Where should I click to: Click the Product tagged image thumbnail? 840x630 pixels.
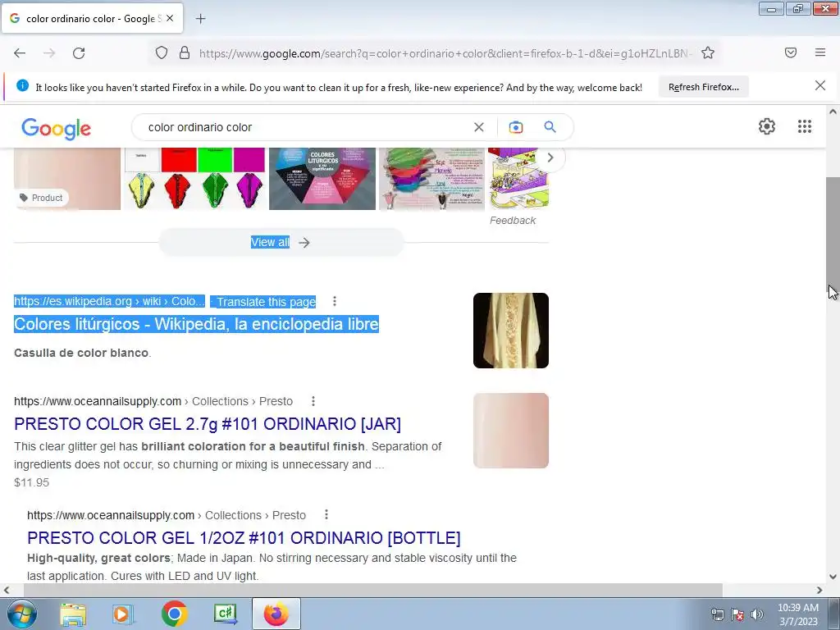click(x=67, y=179)
